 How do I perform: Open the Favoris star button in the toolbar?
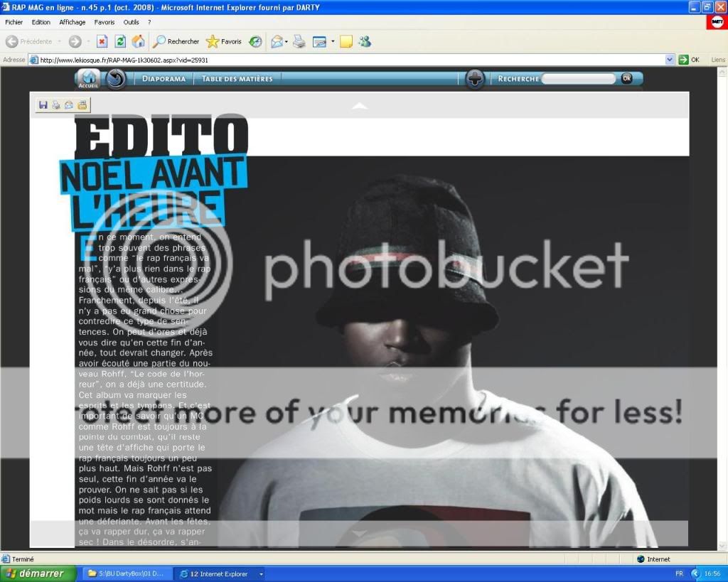pos(224,42)
